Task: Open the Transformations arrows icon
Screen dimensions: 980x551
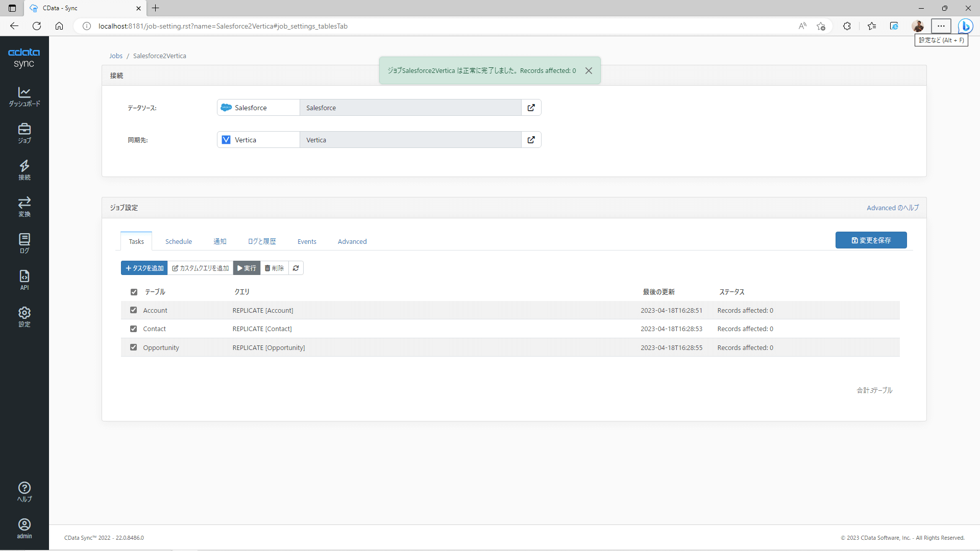Action: (24, 207)
